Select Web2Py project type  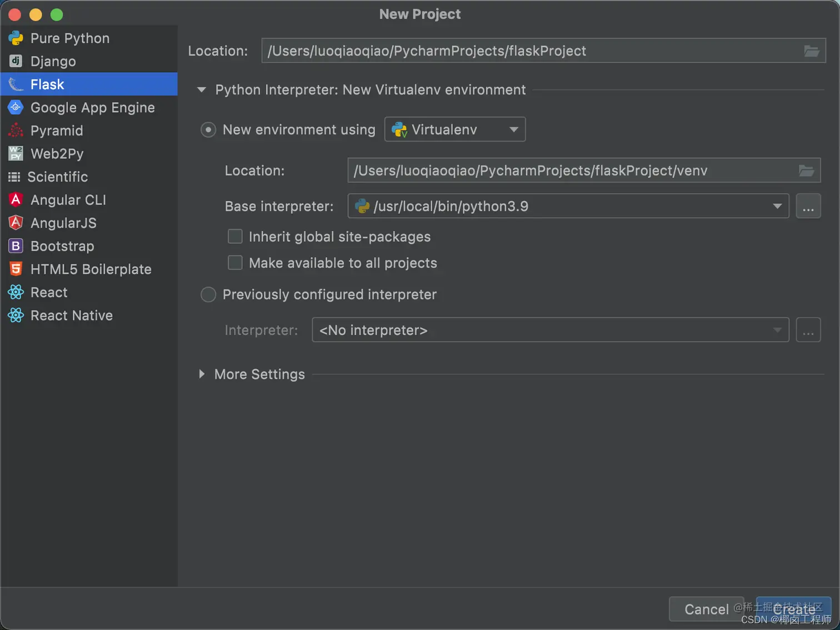(89, 153)
